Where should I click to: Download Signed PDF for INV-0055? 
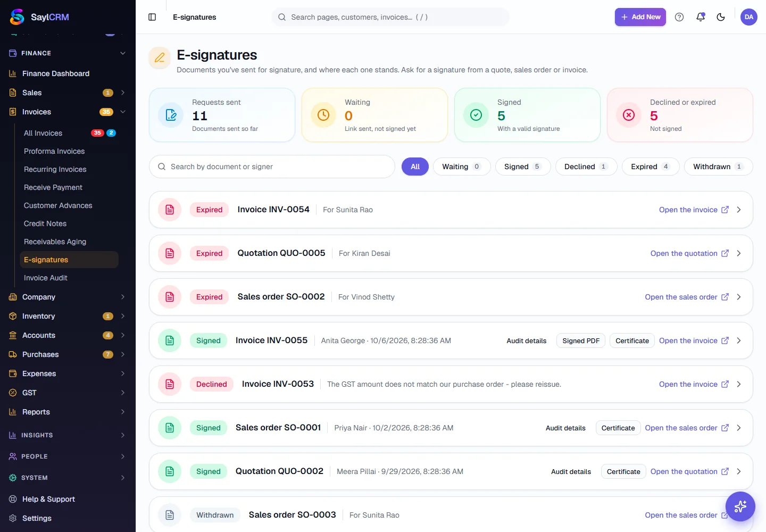581,340
